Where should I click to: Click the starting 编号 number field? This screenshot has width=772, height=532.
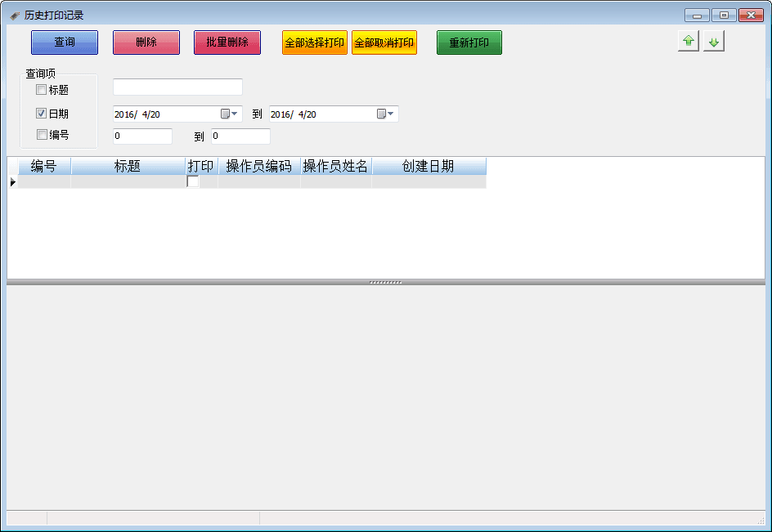142,136
